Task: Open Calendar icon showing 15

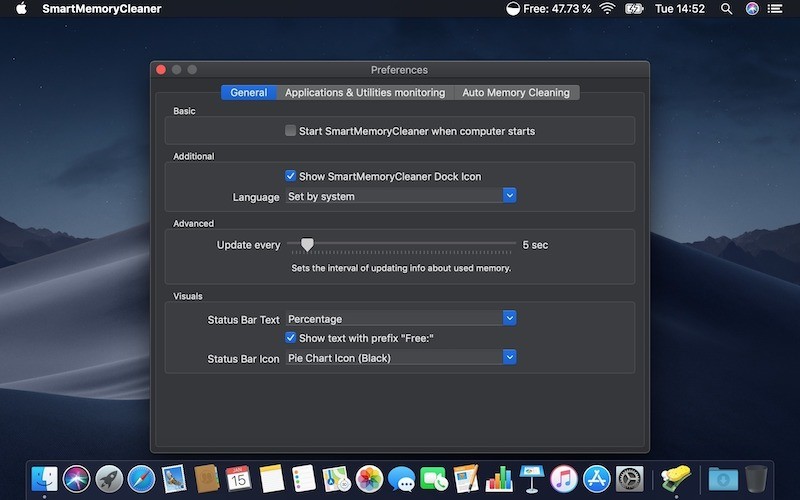Action: click(x=238, y=479)
